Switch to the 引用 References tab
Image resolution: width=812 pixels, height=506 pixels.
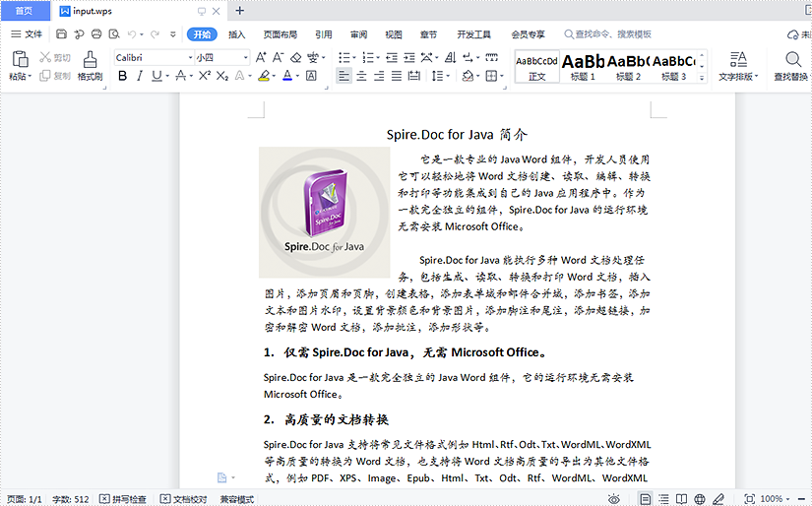click(x=324, y=34)
